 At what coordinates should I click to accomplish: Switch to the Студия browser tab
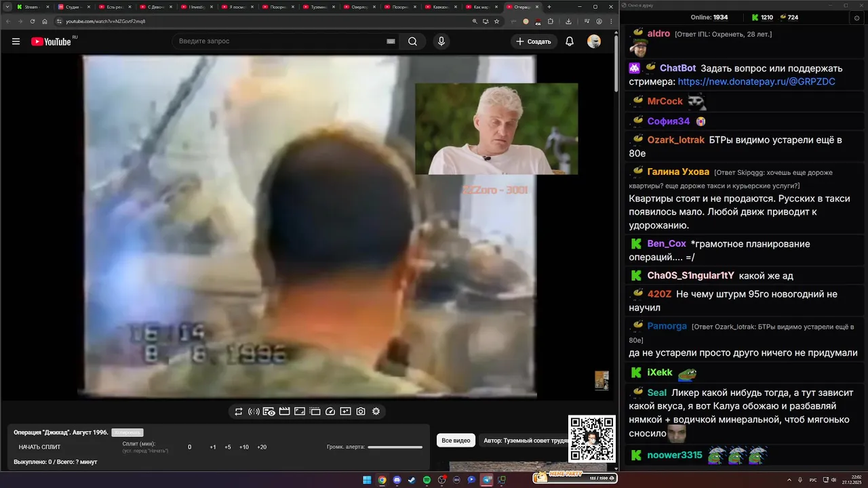pyautogui.click(x=74, y=7)
